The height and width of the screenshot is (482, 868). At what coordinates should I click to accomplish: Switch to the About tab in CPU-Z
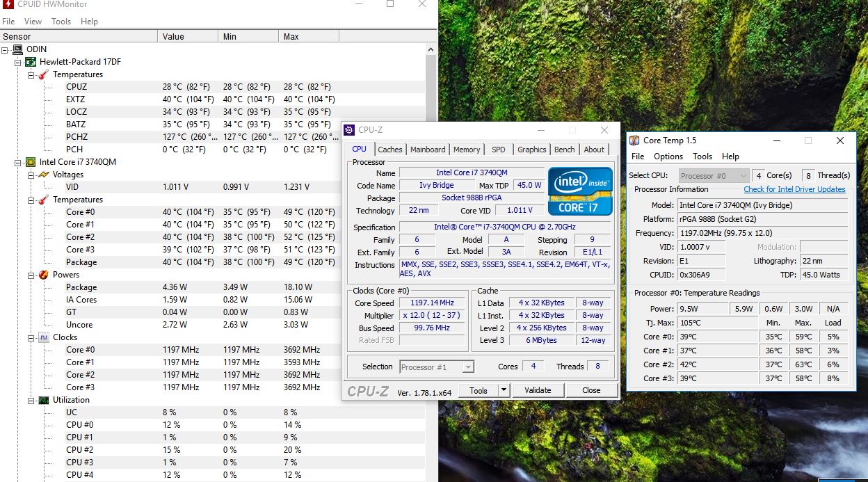coord(594,150)
